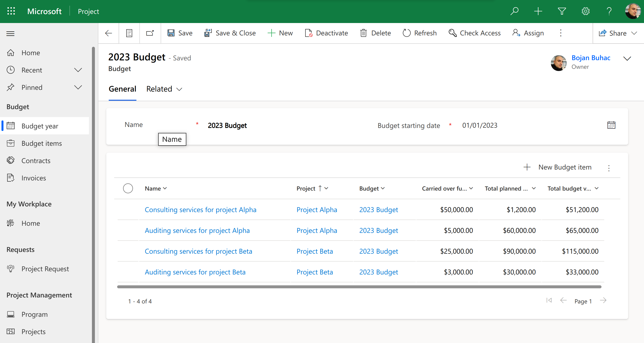Click the owner link Bojan Buhac
Image resolution: width=644 pixels, height=343 pixels.
point(591,58)
